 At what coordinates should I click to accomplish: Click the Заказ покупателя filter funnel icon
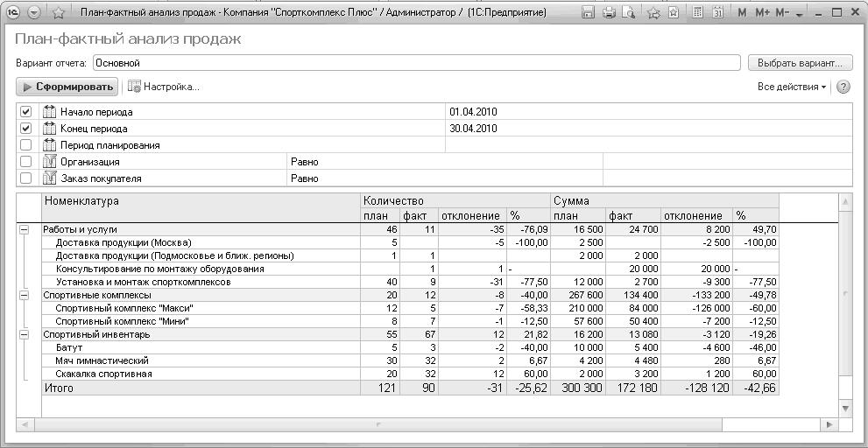[x=50, y=178]
